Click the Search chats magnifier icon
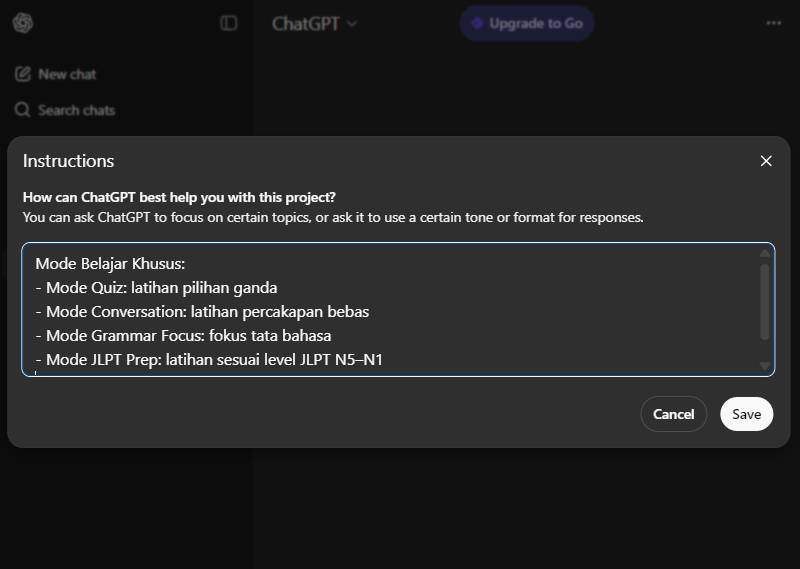 tap(22, 110)
